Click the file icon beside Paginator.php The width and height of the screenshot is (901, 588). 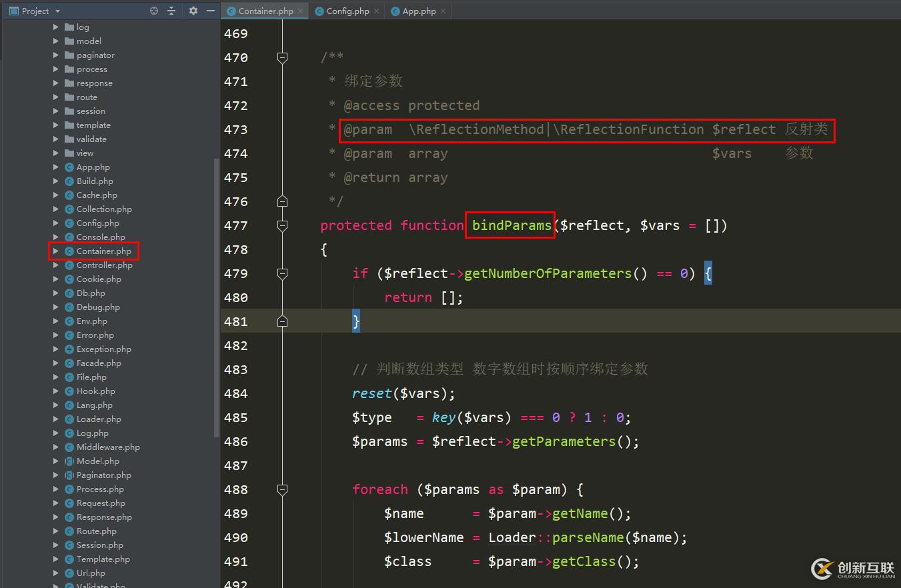point(69,475)
